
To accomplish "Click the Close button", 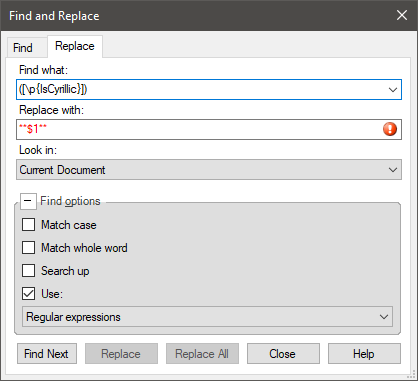I will coord(283,354).
